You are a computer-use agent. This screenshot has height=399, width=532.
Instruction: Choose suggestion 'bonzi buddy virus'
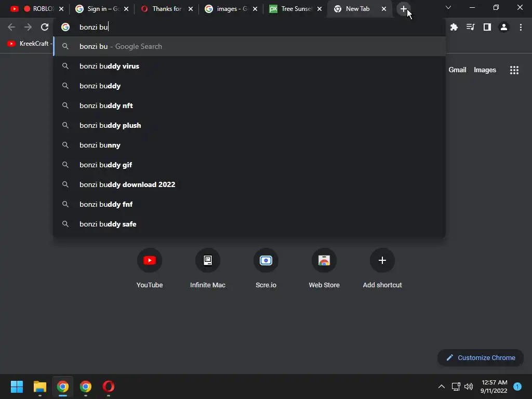click(x=249, y=66)
